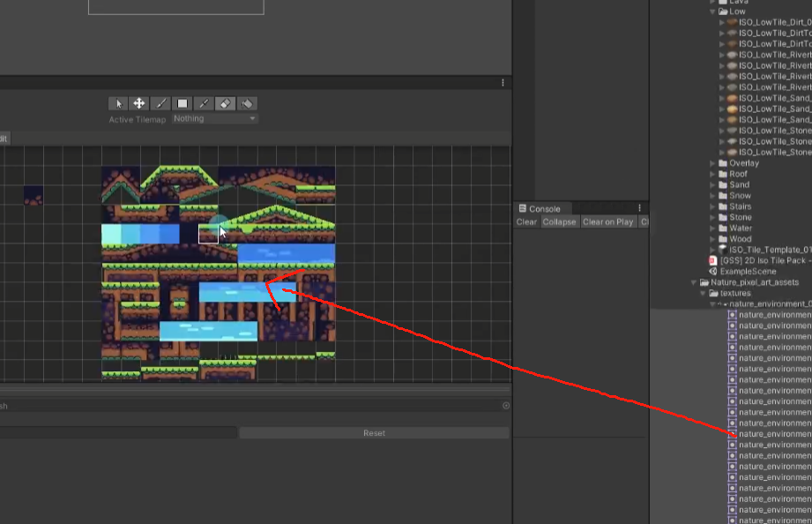The image size is (812, 524).
Task: Open the tile palette panel options menu
Action: tap(503, 81)
